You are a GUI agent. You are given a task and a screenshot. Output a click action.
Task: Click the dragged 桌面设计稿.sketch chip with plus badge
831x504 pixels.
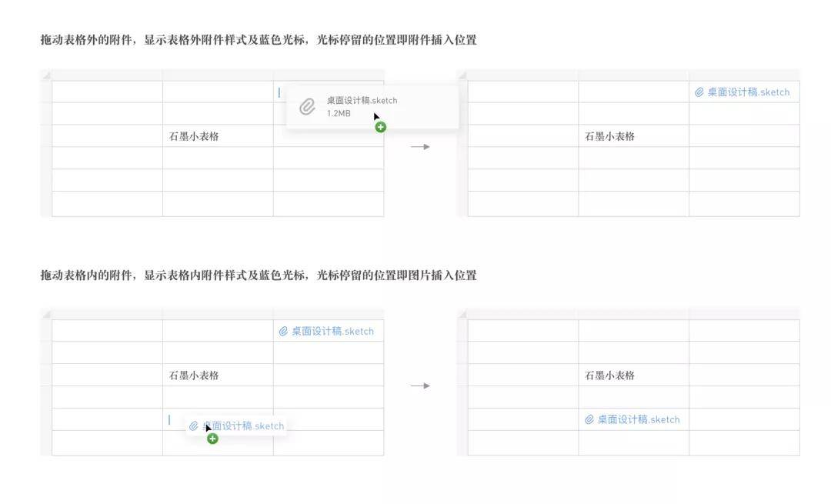coord(236,426)
